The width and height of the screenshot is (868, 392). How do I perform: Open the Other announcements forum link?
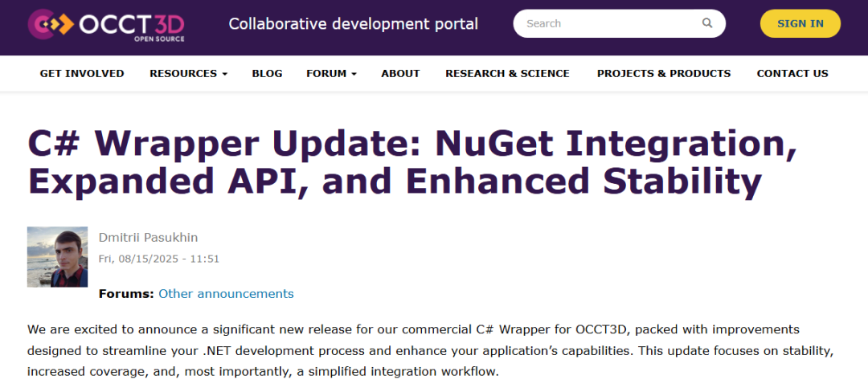(x=226, y=293)
